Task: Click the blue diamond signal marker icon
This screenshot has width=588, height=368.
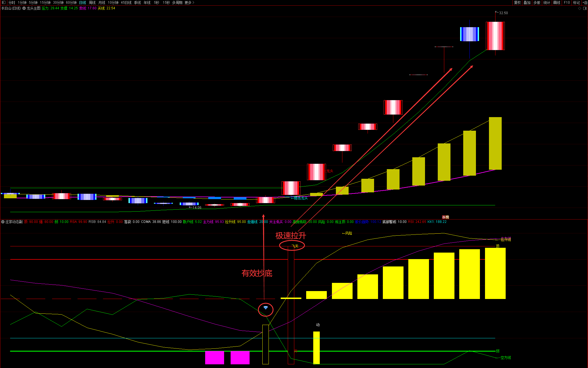Action: pos(265,308)
